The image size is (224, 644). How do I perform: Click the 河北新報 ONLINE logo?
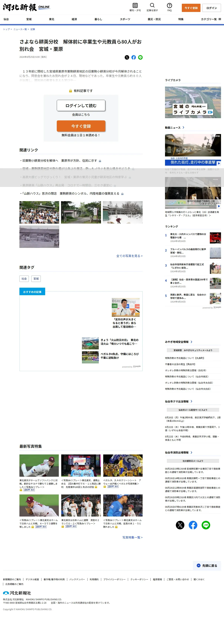click(x=27, y=7)
